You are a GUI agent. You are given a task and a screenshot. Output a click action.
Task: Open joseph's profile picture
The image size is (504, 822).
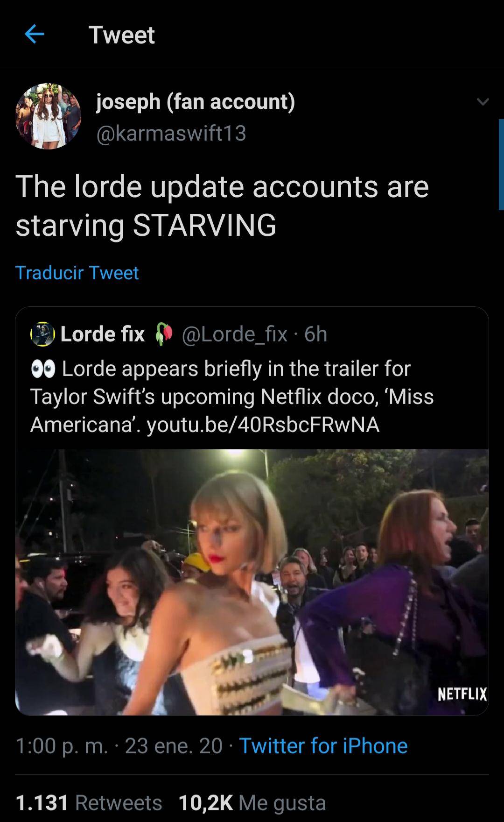(x=49, y=116)
